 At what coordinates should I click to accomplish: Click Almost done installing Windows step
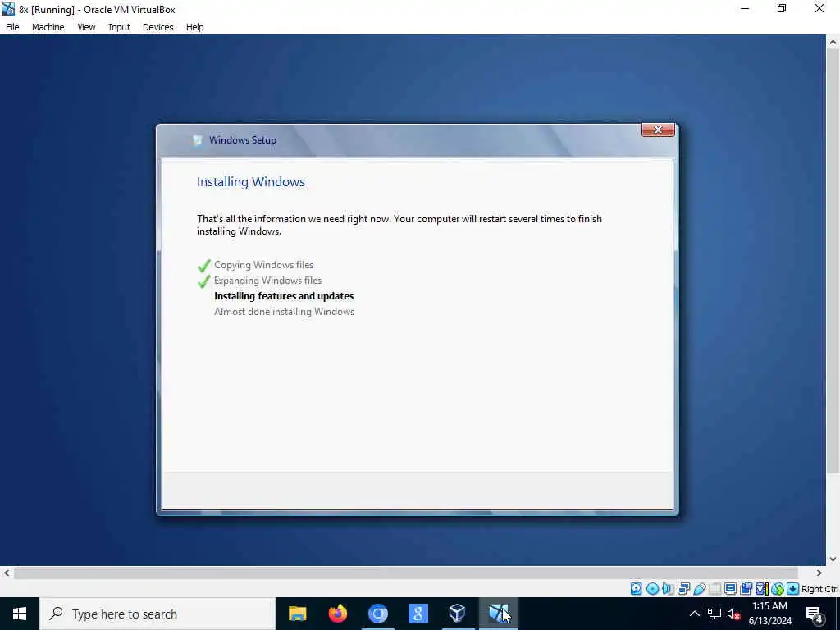point(284,311)
